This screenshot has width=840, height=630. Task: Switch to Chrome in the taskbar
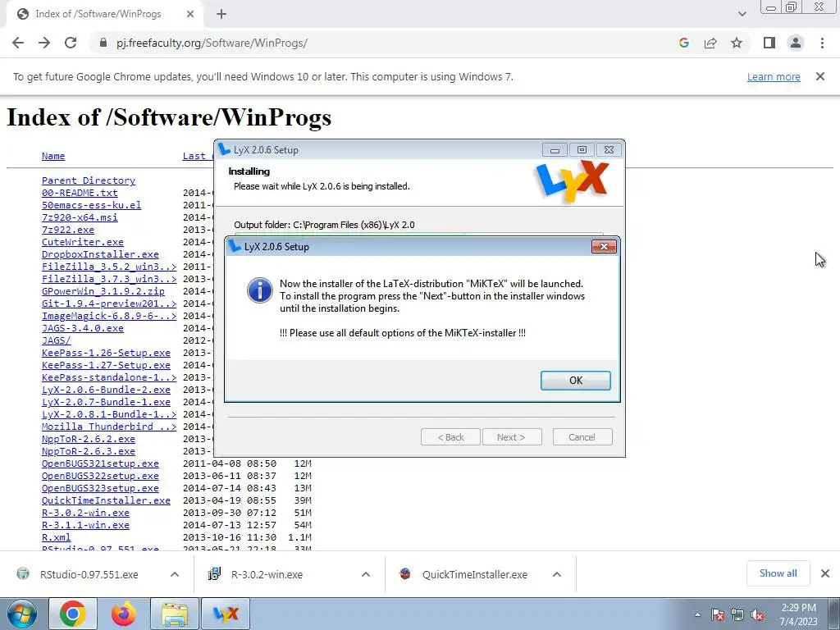pyautogui.click(x=73, y=614)
